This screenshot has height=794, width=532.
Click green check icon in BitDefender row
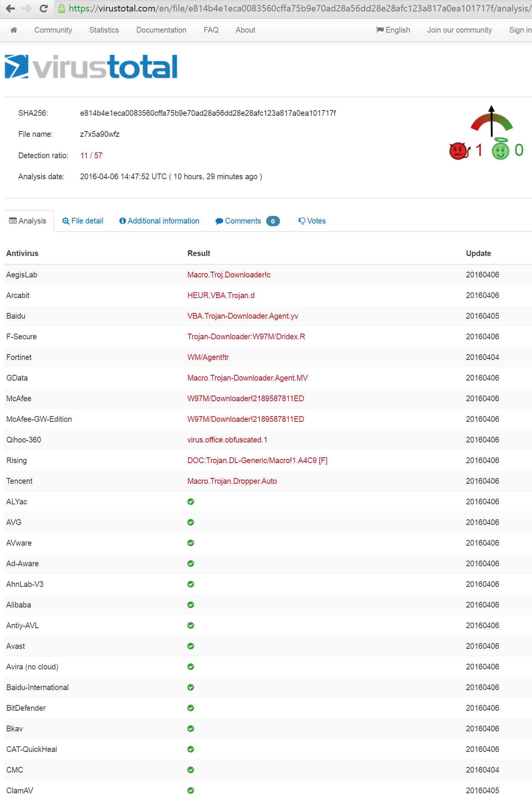pyautogui.click(x=191, y=708)
